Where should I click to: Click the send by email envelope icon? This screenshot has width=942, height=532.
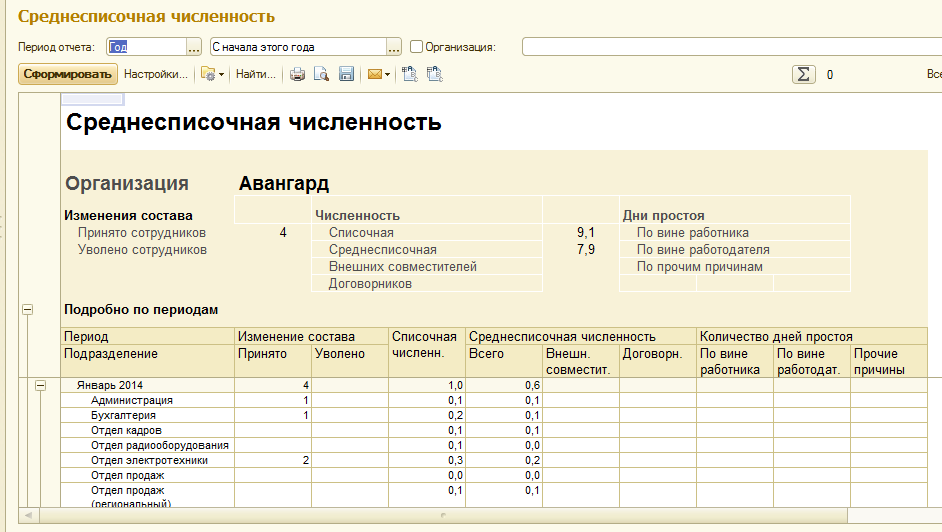(x=378, y=74)
